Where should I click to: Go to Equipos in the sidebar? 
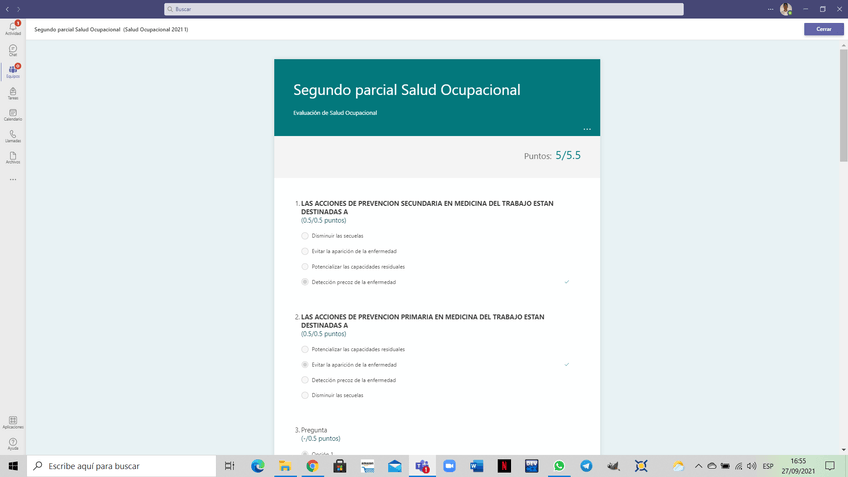13,71
